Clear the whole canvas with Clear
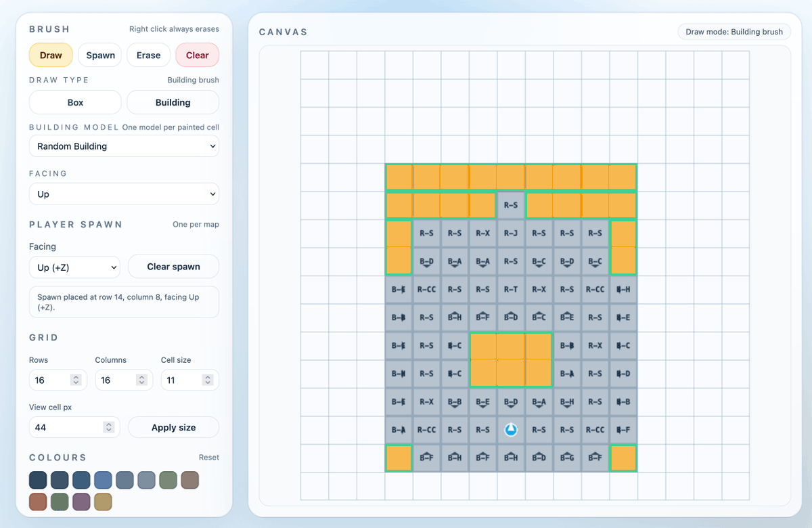812x528 pixels. (x=198, y=56)
